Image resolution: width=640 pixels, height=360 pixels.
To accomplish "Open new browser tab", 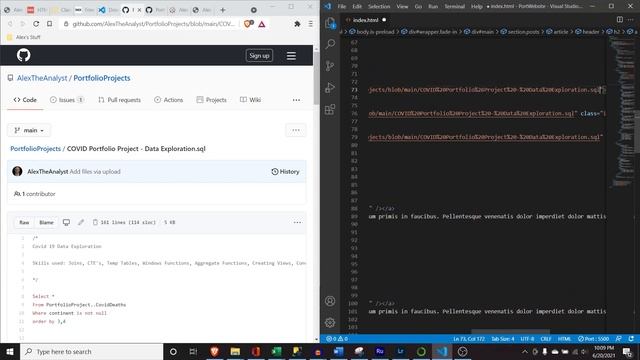I will point(223,10).
